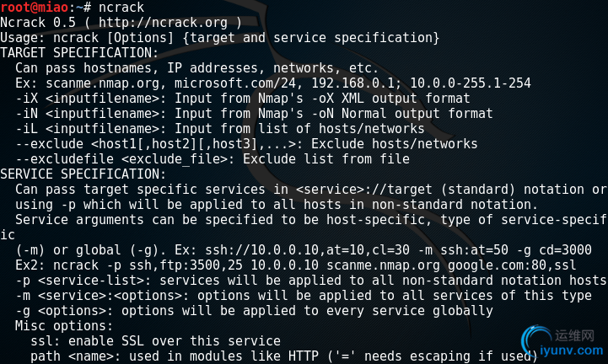608x364 pixels.
Task: Click the -m service options line
Action: (304, 296)
